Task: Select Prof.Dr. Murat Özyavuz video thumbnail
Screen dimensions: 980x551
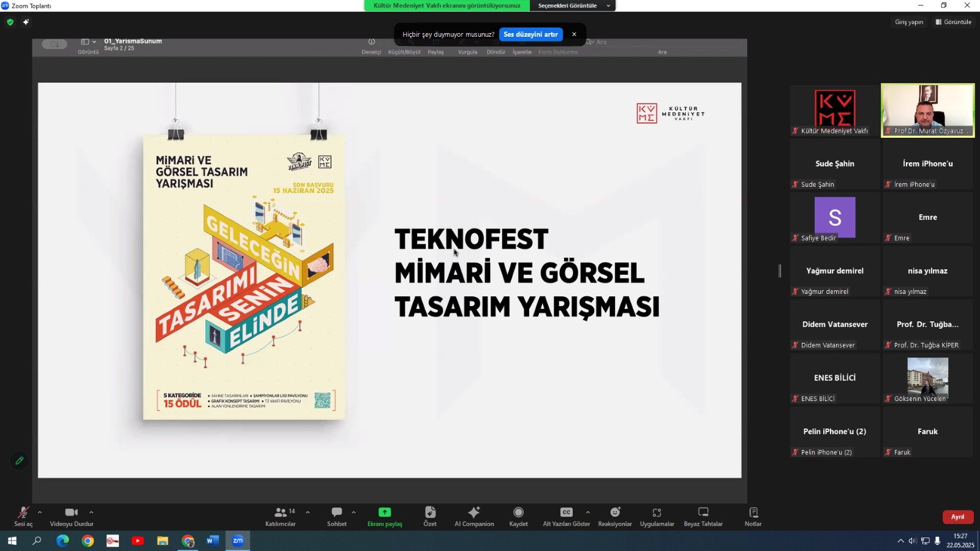Action: [x=928, y=110]
